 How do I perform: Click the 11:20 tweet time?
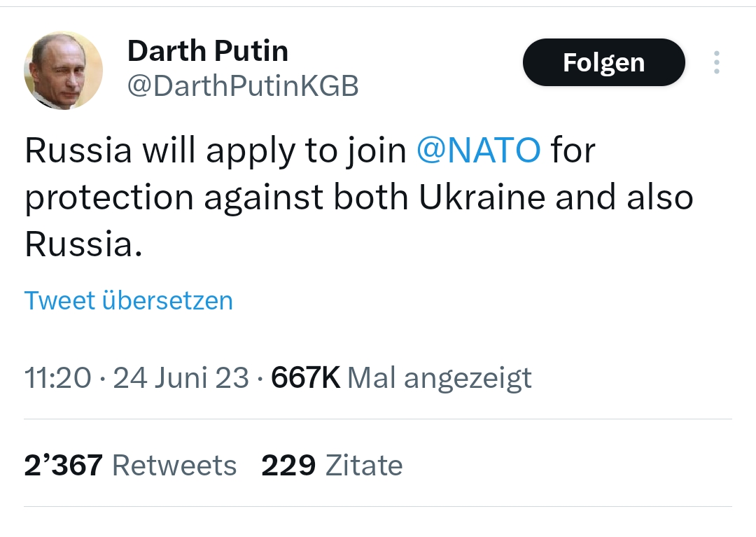(57, 378)
